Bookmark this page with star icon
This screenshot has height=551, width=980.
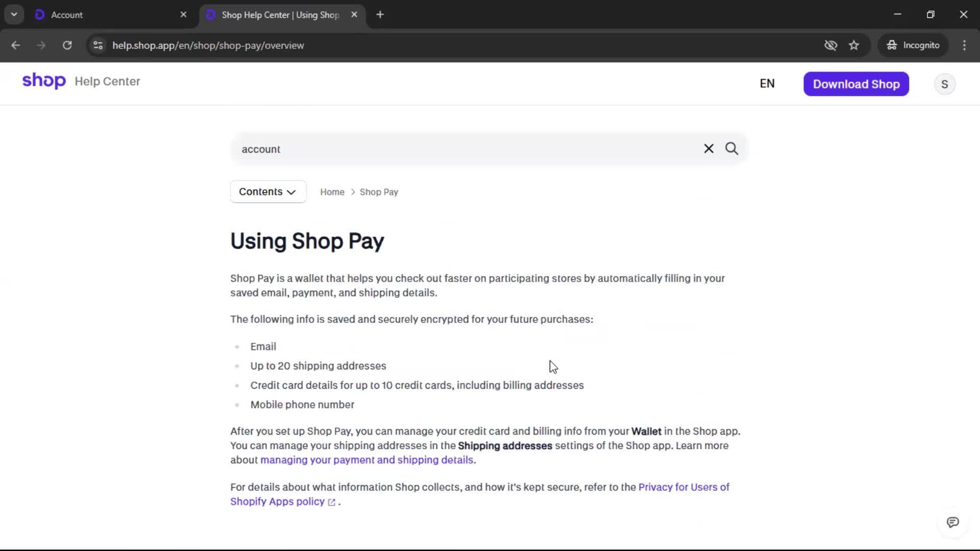point(854,45)
